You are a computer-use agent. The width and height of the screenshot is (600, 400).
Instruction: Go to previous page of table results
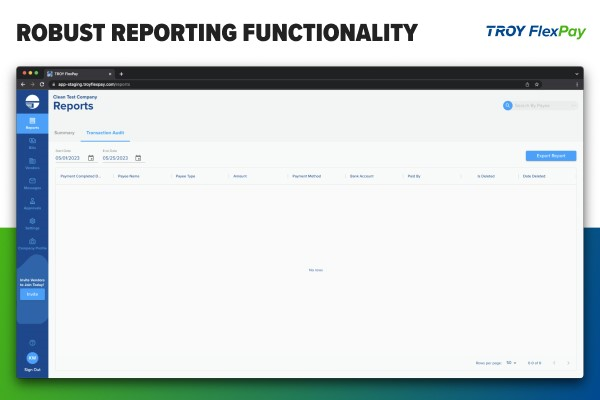click(x=554, y=362)
